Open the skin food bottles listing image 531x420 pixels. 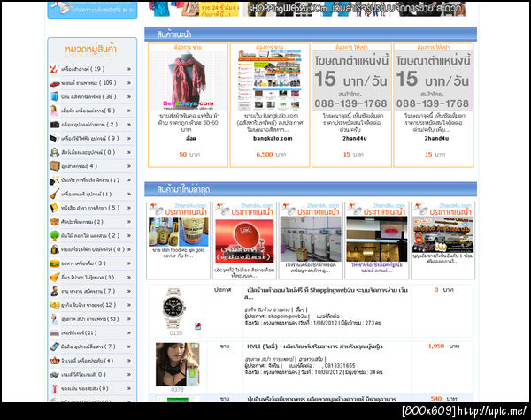pos(178,232)
